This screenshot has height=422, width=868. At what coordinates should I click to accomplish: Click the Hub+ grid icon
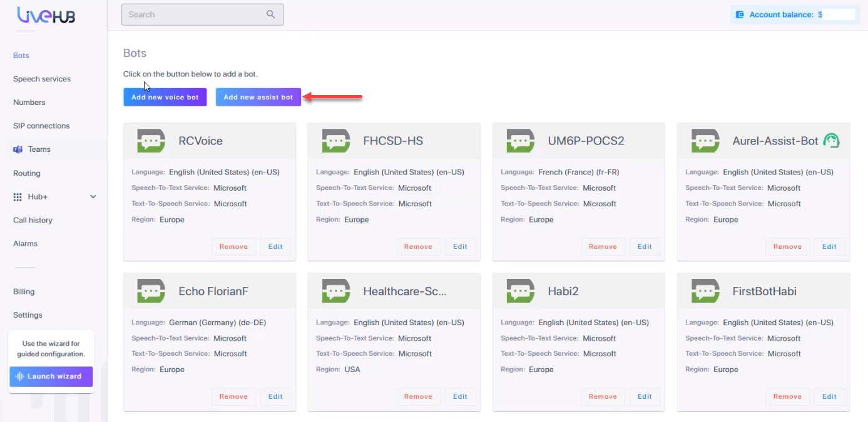[18, 197]
